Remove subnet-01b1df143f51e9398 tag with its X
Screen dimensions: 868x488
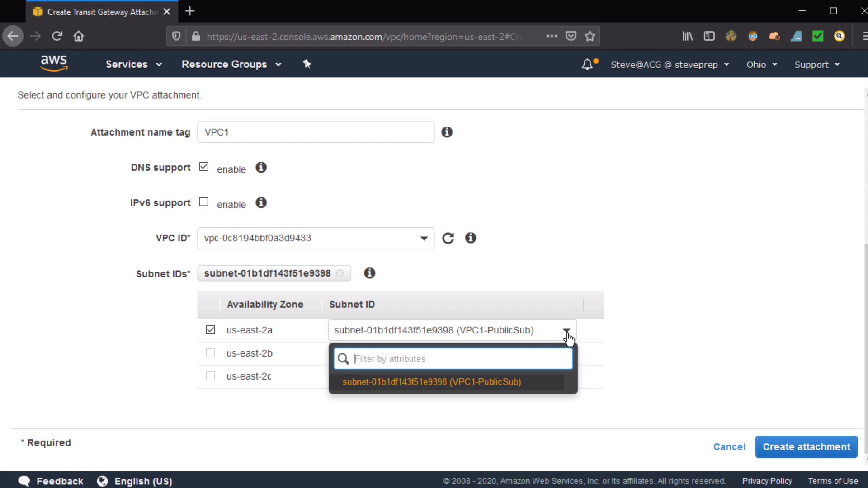[x=340, y=273]
